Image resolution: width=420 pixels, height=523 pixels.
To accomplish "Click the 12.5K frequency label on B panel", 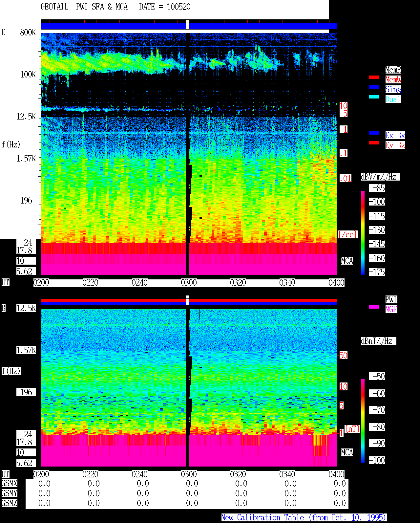I will (26, 308).
